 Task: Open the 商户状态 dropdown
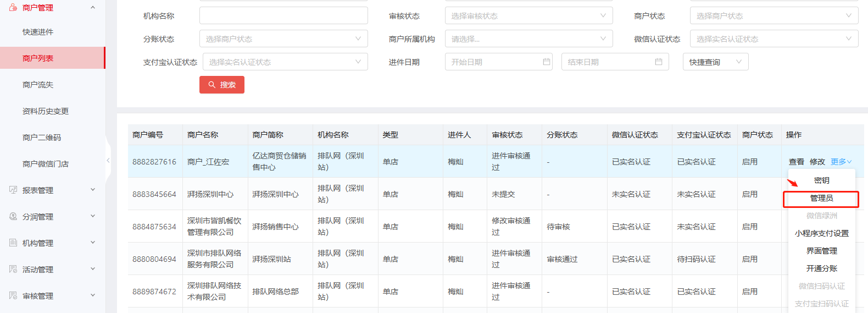tap(774, 15)
